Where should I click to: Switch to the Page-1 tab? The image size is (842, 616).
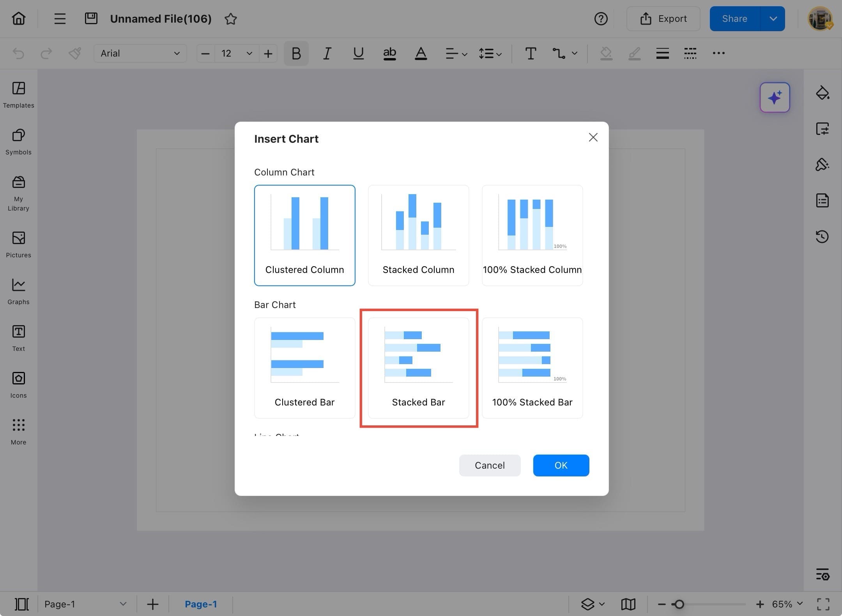(201, 604)
